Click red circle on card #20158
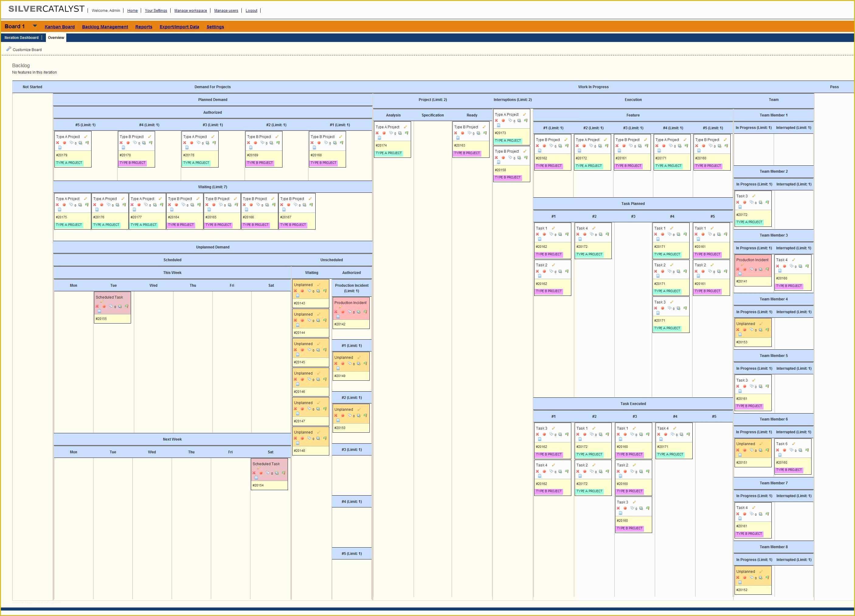The image size is (855, 616). pyautogui.click(x=503, y=157)
